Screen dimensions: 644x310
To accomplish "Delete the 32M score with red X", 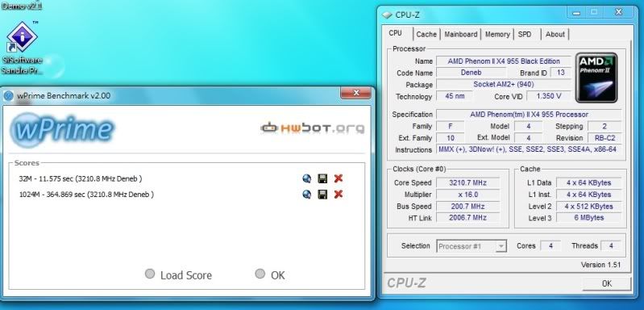I will (338, 178).
